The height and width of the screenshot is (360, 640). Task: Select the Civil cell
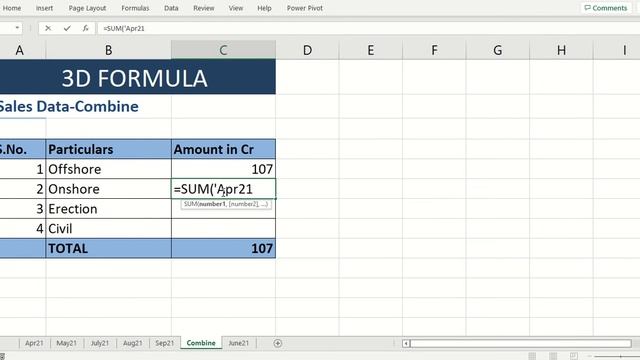click(109, 229)
